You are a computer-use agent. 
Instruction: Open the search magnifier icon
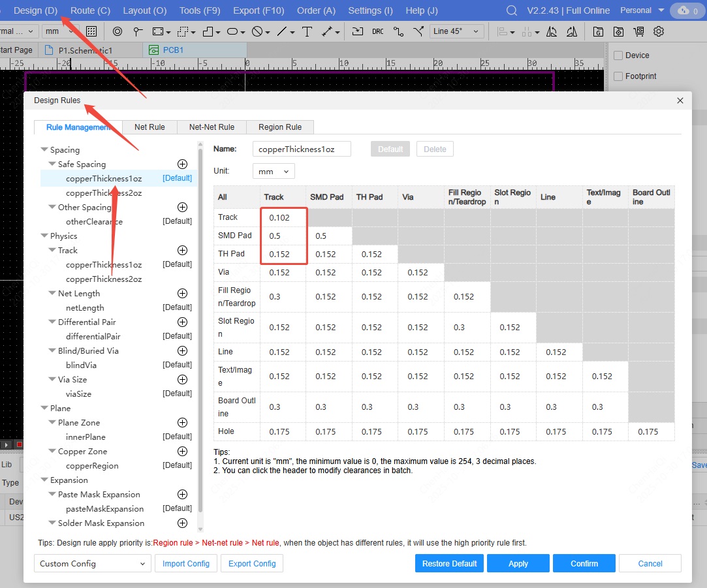point(512,10)
